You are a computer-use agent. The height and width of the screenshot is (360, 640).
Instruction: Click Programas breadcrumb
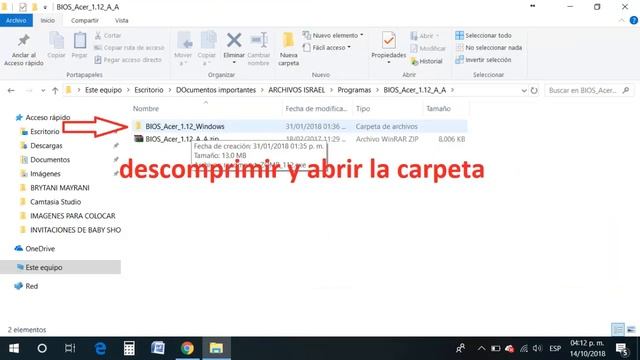tap(354, 90)
